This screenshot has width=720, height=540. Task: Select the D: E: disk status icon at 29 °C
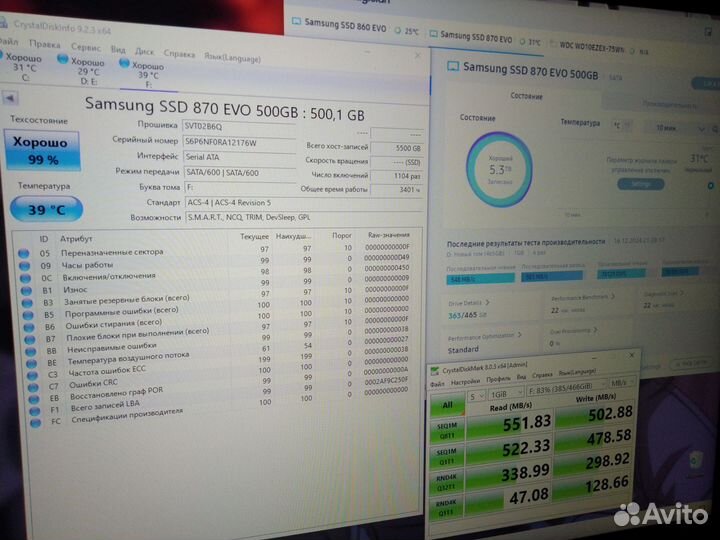(x=62, y=59)
